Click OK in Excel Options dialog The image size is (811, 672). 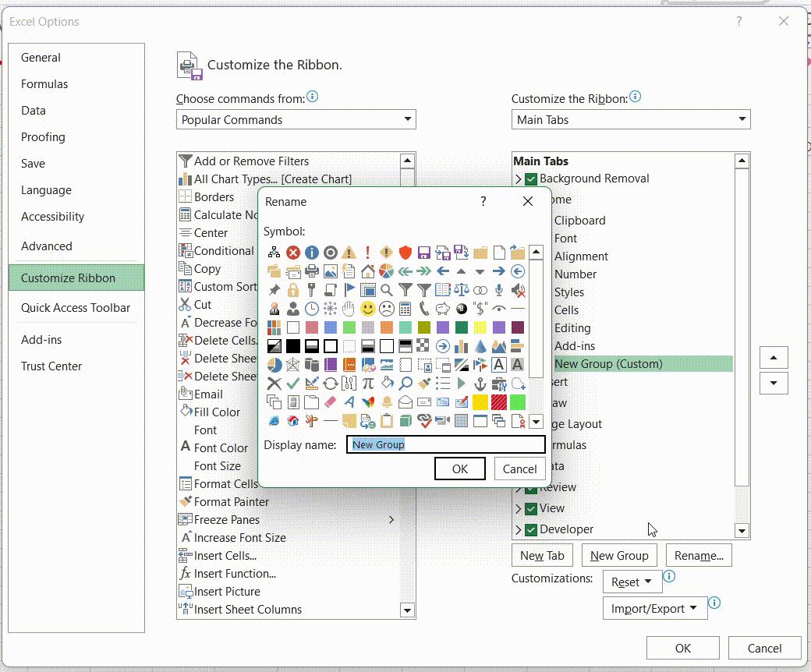(x=683, y=648)
